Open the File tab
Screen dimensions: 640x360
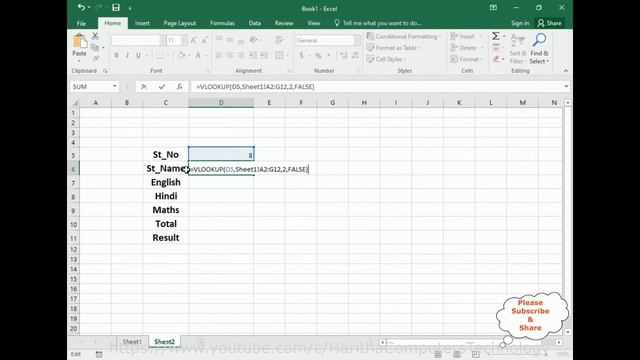click(x=81, y=23)
